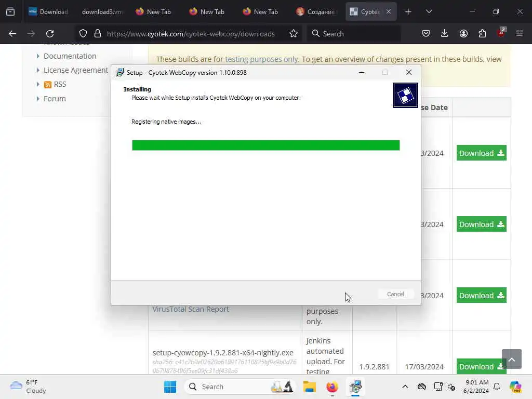Expand the Forum sidebar item arrow

[37, 99]
